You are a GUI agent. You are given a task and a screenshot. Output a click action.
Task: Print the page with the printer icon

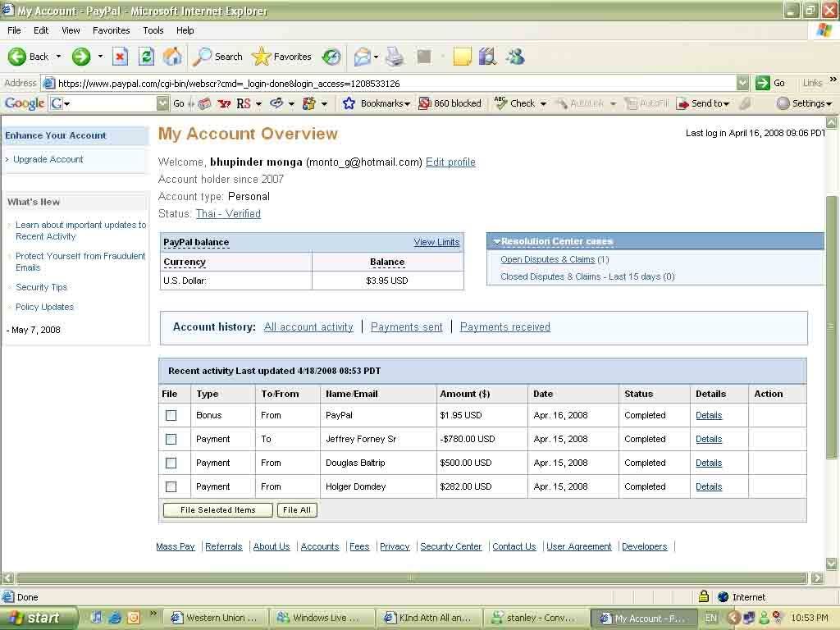tap(395, 57)
